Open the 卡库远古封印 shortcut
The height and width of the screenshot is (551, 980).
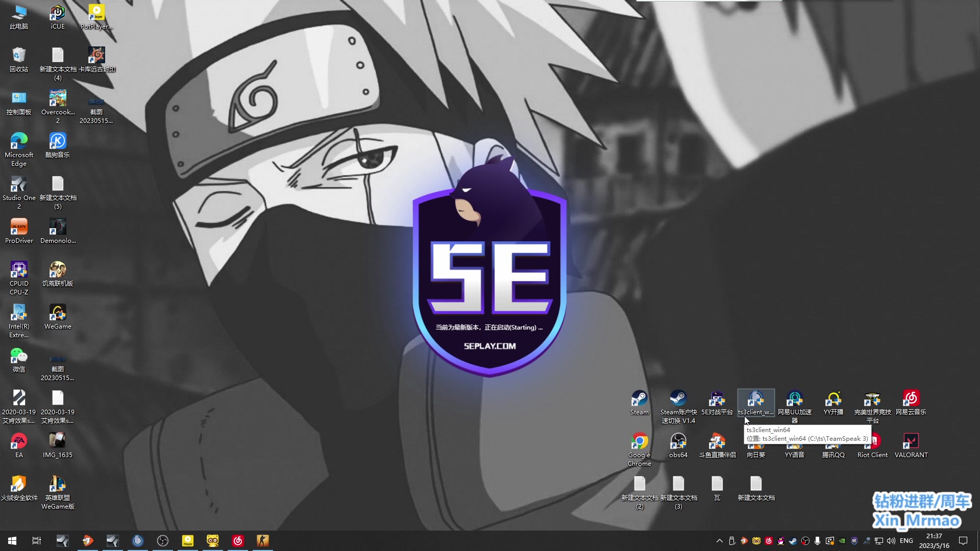click(96, 60)
